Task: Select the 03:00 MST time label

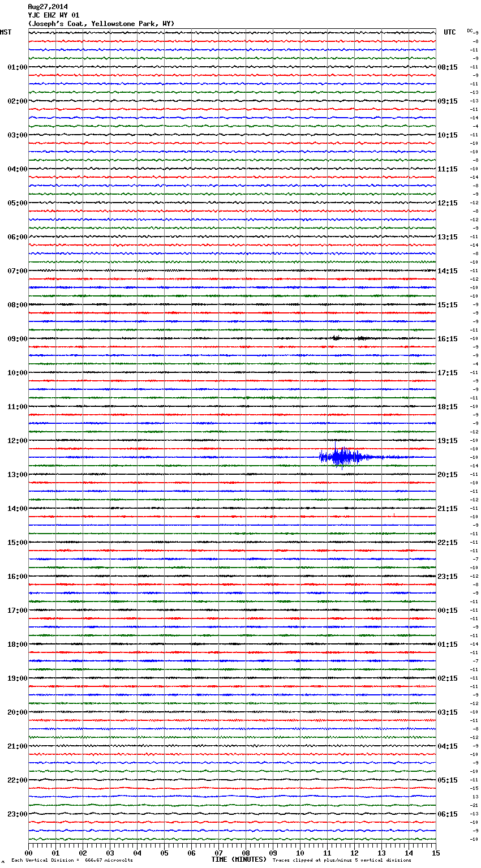Action: (x=18, y=135)
